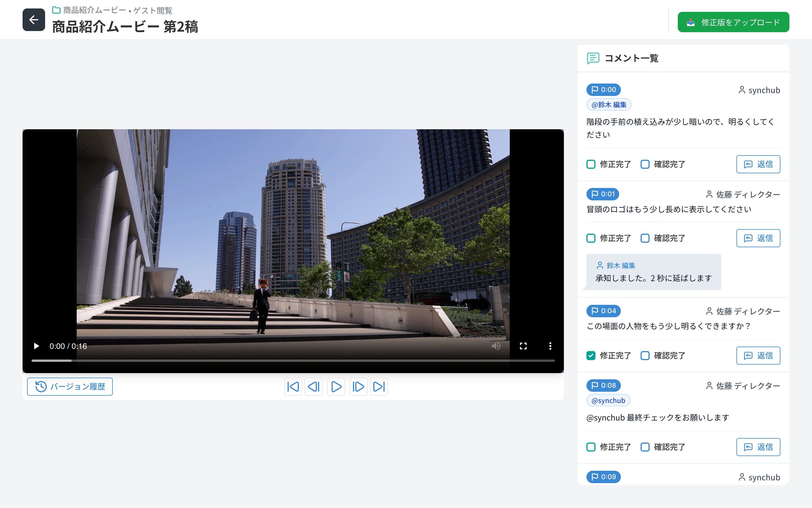Open the 商品紹介ムービー・ゲスト閲覧 folder breadcrumb
The height and width of the screenshot is (508, 812).
[x=112, y=10]
